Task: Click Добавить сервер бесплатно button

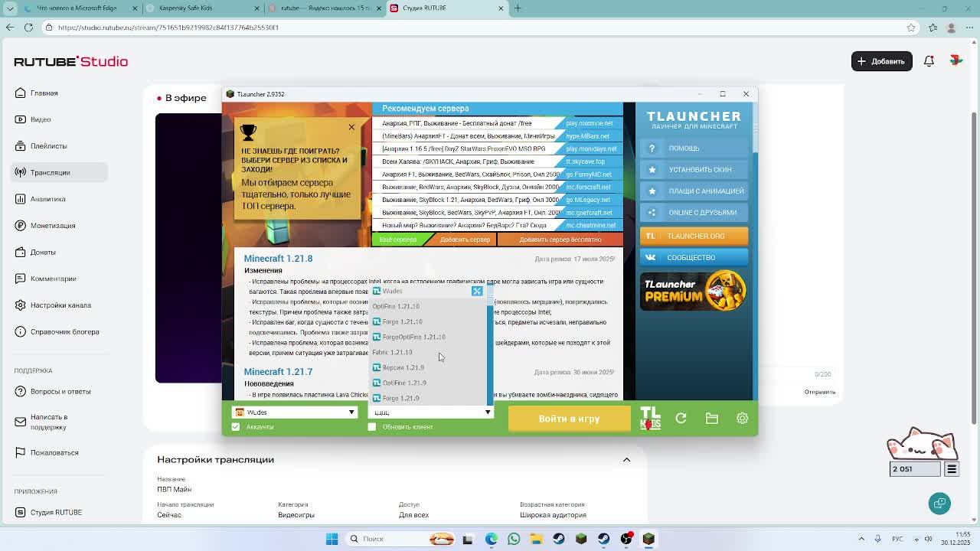Action: [x=560, y=240]
